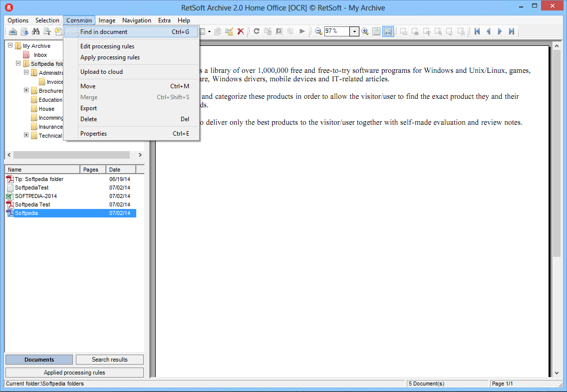Image resolution: width=567 pixels, height=392 pixels.
Task: Open search with the binoculars icon
Action: pyautogui.click(x=35, y=31)
